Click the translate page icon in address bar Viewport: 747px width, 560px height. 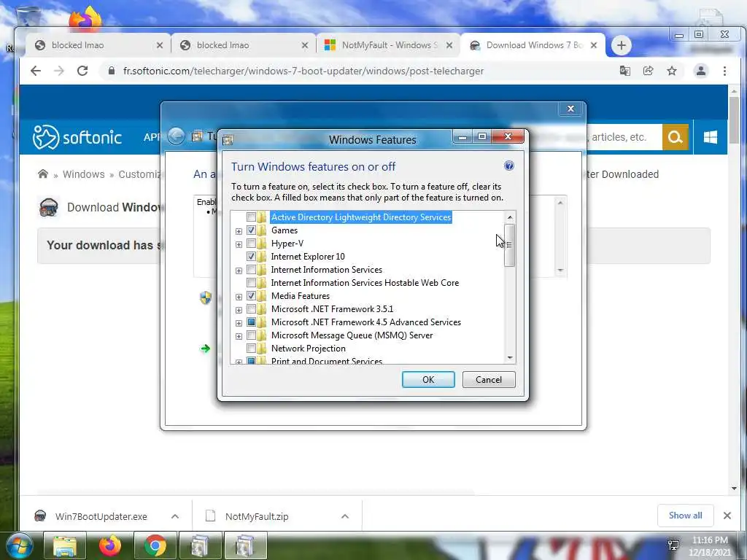pos(624,71)
